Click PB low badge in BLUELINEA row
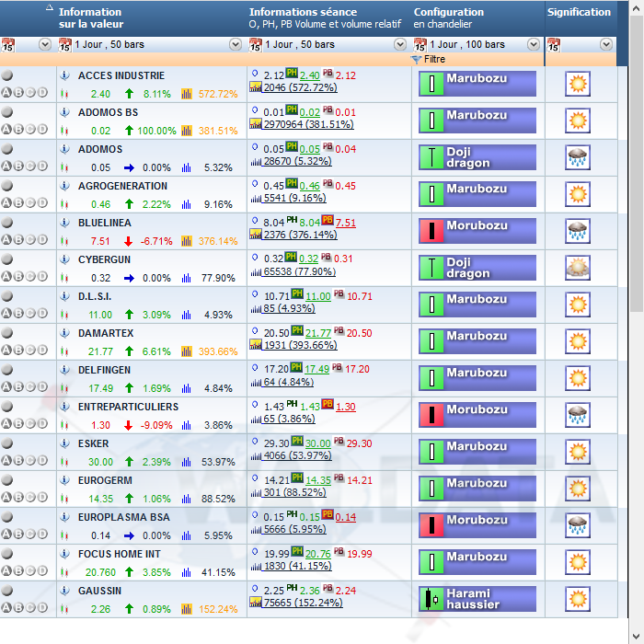 point(328,220)
